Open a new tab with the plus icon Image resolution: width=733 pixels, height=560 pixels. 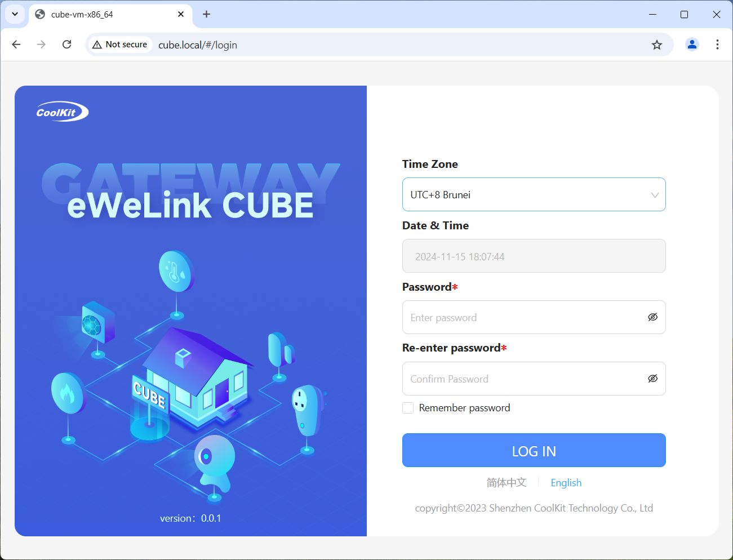[206, 14]
